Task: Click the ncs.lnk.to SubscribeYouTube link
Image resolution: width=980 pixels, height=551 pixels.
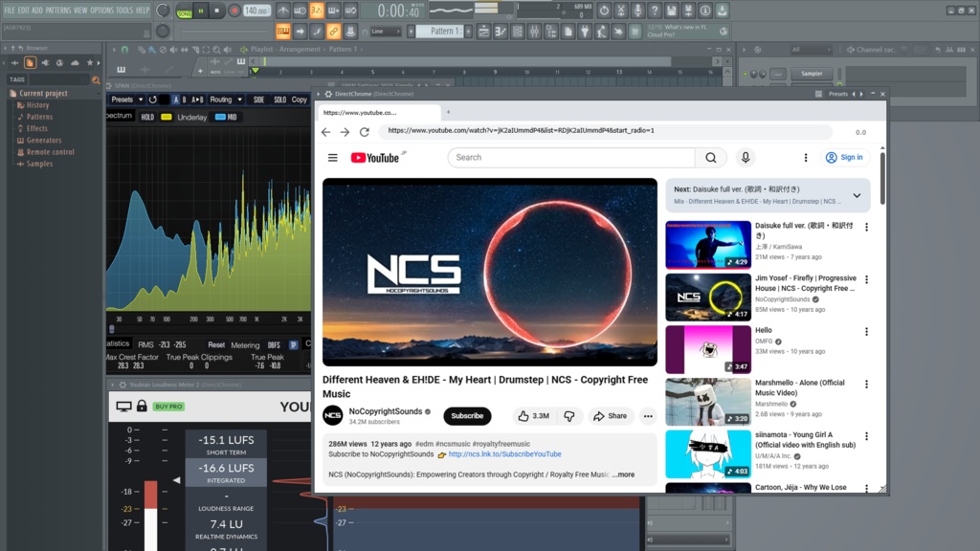Action: pos(504,454)
